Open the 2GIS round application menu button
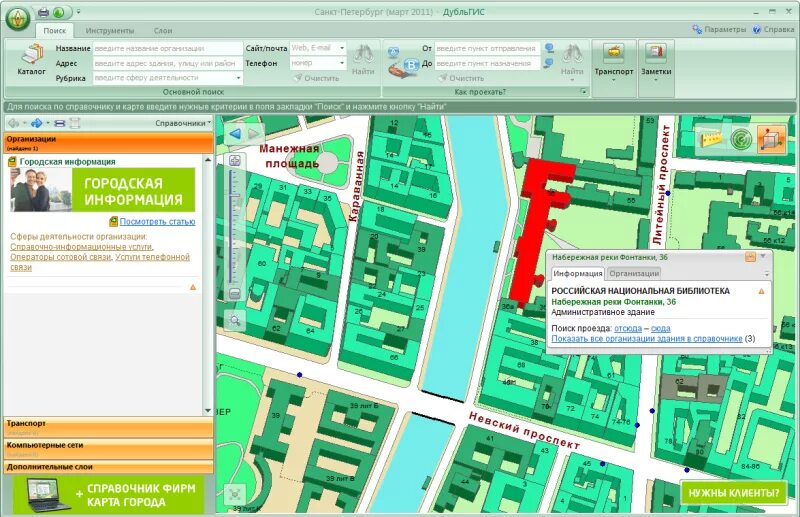Viewport: 800px width, 517px height. coord(18,18)
